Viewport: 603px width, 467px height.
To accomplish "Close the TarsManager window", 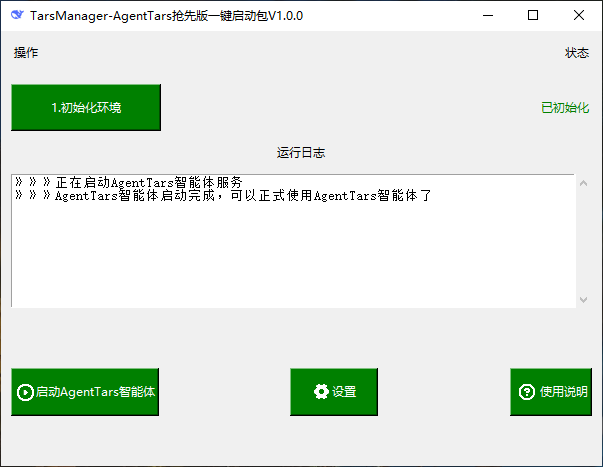I will click(579, 15).
